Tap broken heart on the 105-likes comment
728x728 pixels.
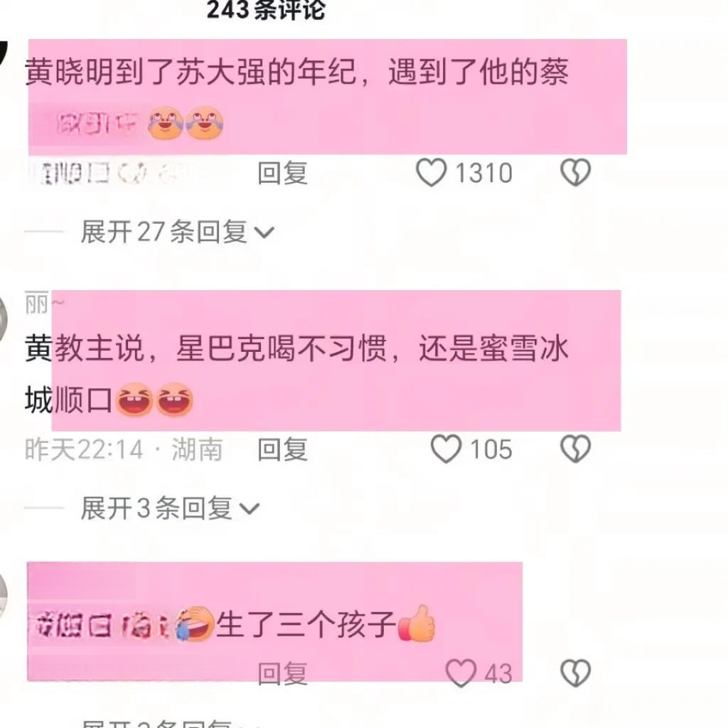(x=575, y=449)
